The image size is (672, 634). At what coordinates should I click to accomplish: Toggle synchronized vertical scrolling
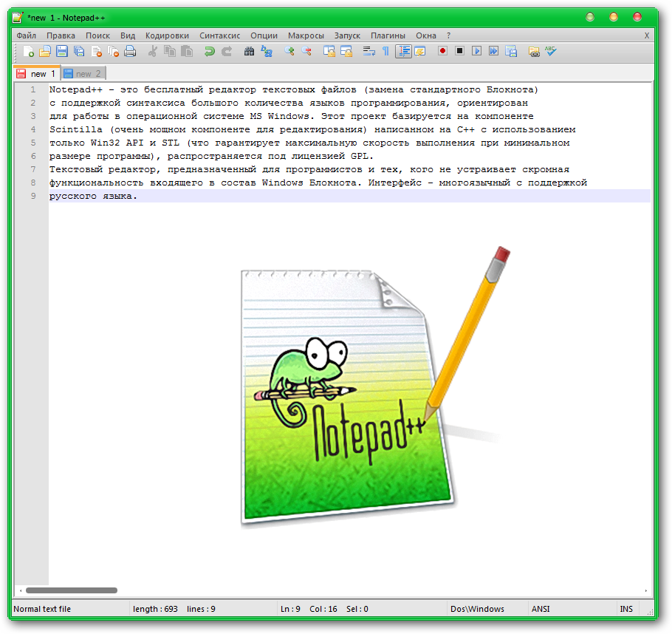click(329, 52)
